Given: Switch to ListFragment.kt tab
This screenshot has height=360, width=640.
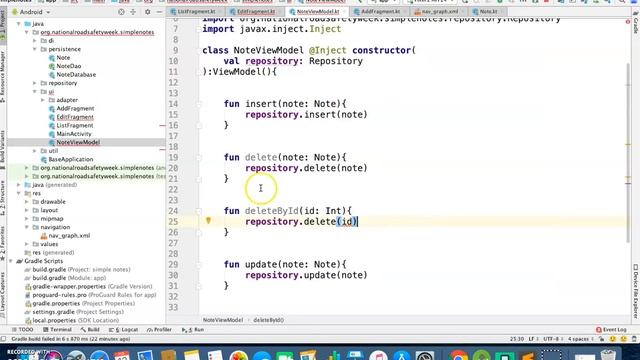Looking at the screenshot, I should 196,12.
